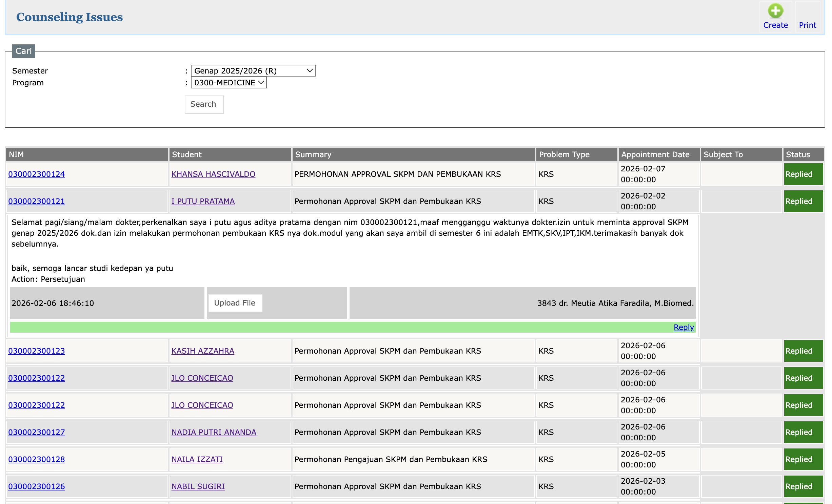Open student KHANSA HASCIVALDO

click(x=213, y=174)
